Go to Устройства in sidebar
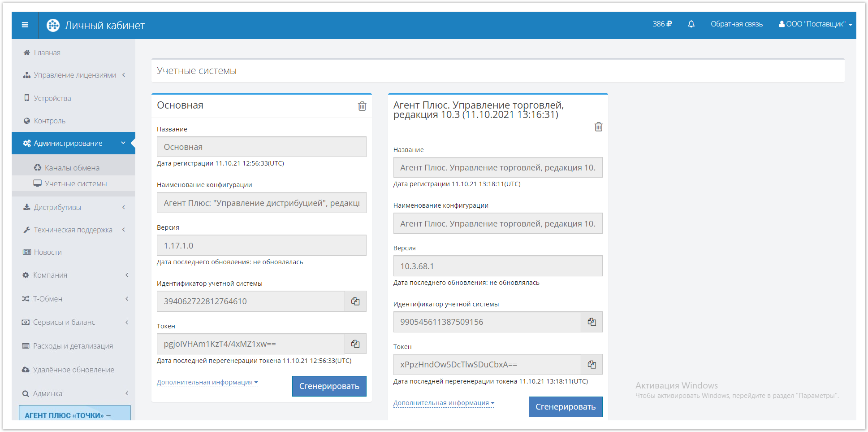The height and width of the screenshot is (432, 868). [x=52, y=98]
